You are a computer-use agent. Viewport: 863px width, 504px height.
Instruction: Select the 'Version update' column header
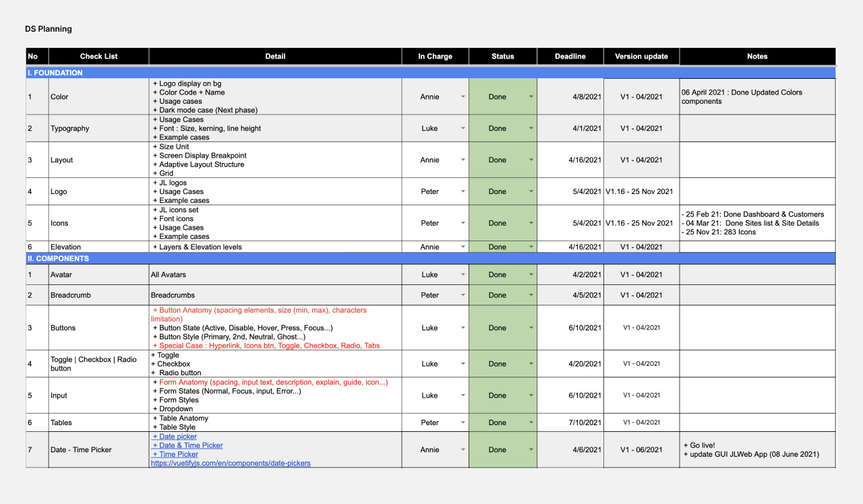(641, 57)
